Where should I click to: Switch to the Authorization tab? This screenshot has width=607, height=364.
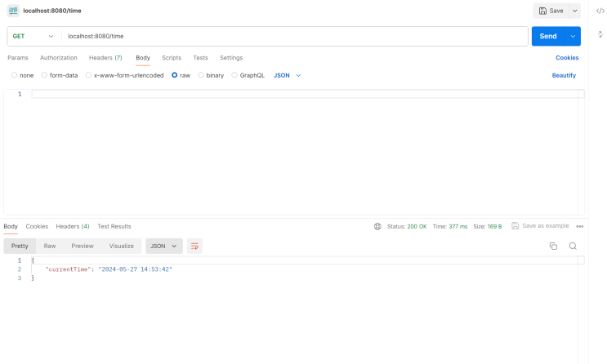click(59, 58)
